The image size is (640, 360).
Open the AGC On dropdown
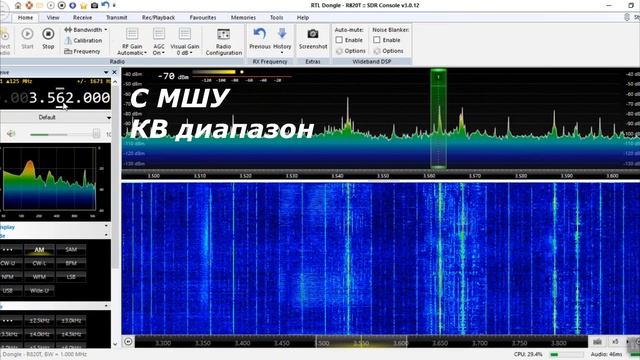click(x=159, y=42)
